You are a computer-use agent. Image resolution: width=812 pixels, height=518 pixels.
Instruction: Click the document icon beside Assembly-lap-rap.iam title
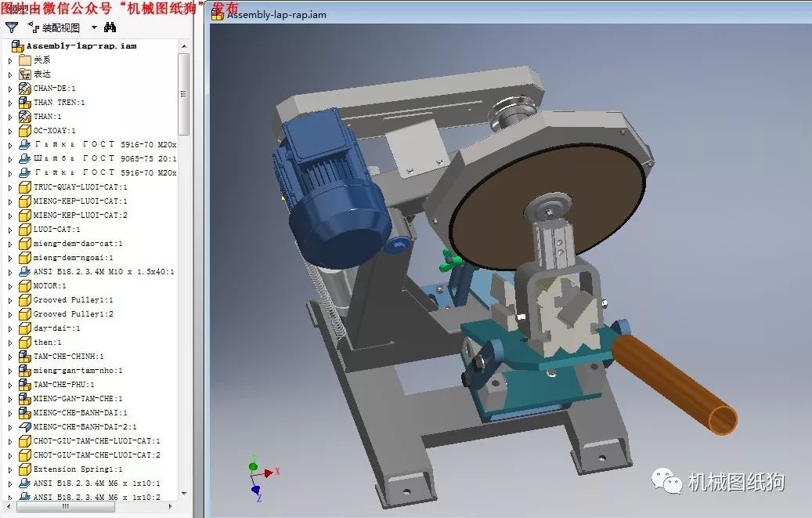(x=218, y=14)
